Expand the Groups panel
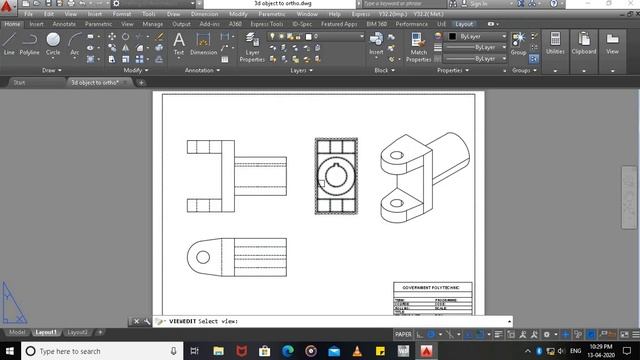The image size is (640, 360). pos(524,70)
